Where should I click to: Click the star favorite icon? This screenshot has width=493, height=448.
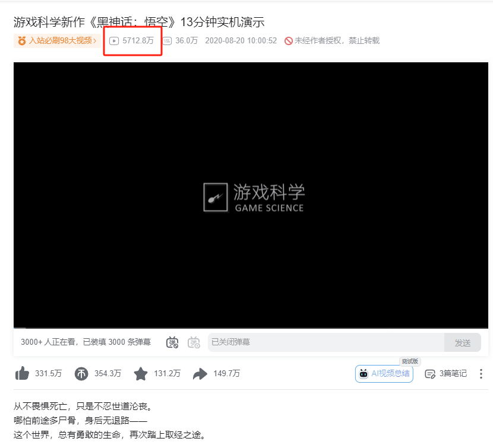141,374
